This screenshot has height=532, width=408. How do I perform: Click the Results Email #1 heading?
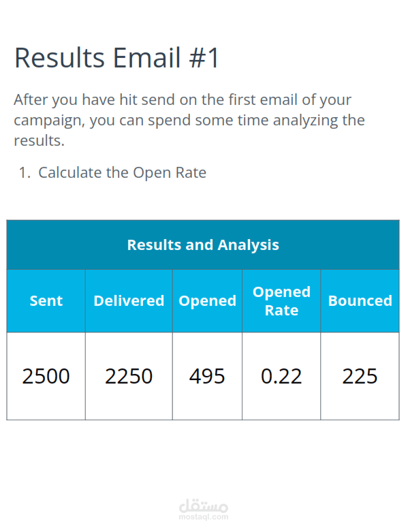[x=117, y=58]
